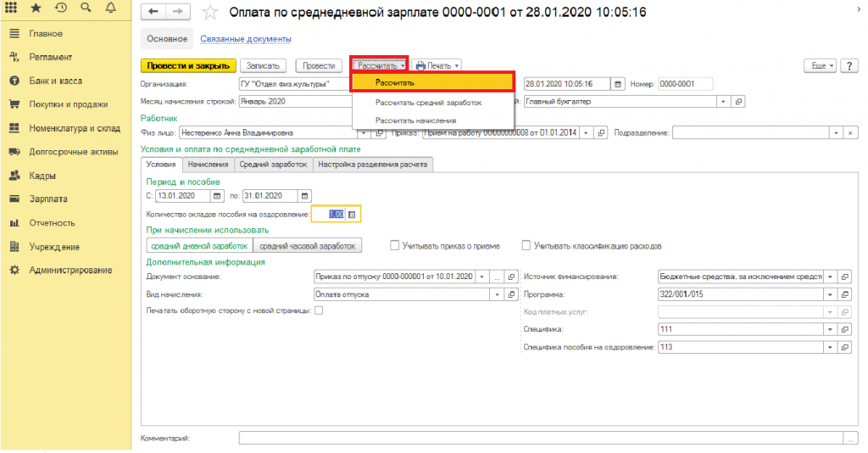
Task: Expand the 'Вид начисления' dropdown
Action: (x=497, y=294)
